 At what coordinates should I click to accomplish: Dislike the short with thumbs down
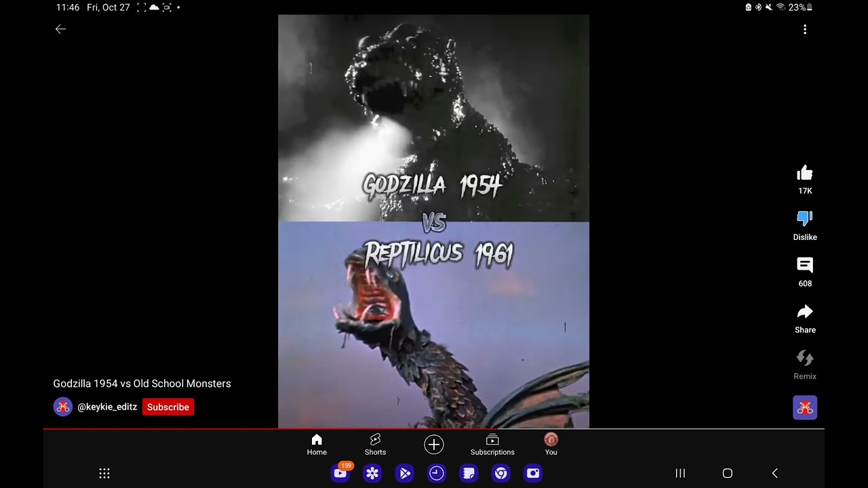(x=805, y=218)
